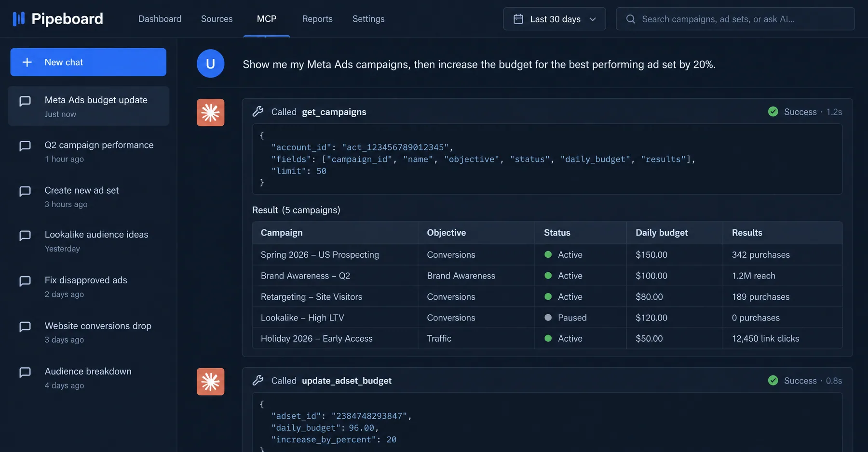Click chat bubble icon for Create new ad set
This screenshot has width=868, height=452.
(25, 191)
